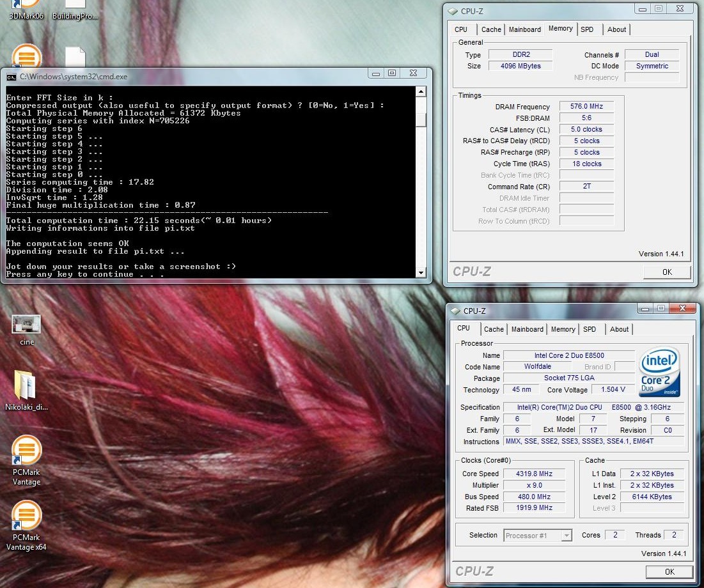Open SPD tab in lower CPU-Z window
The width and height of the screenshot is (704, 588).
click(x=590, y=329)
